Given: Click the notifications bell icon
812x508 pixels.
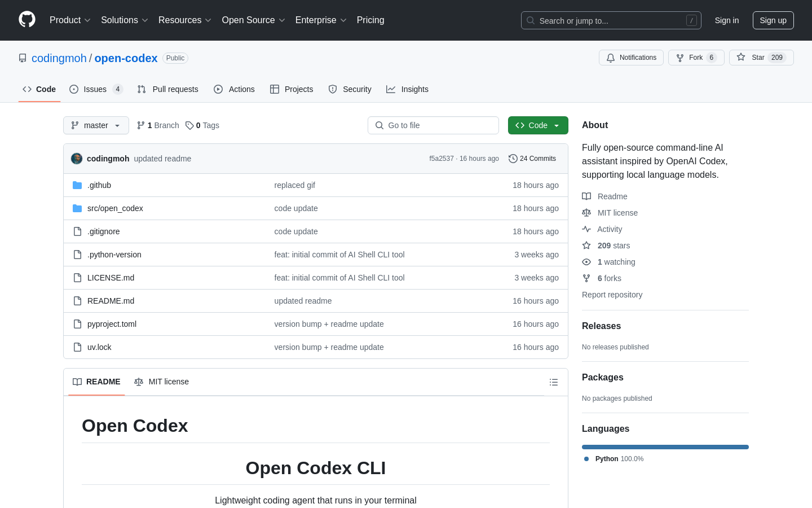Looking at the screenshot, I should pos(611,58).
